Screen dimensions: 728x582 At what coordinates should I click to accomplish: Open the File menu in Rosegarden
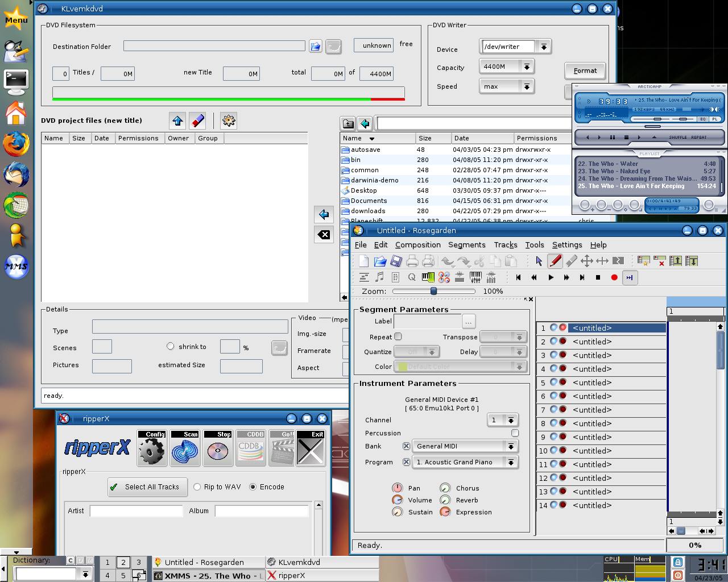click(361, 245)
